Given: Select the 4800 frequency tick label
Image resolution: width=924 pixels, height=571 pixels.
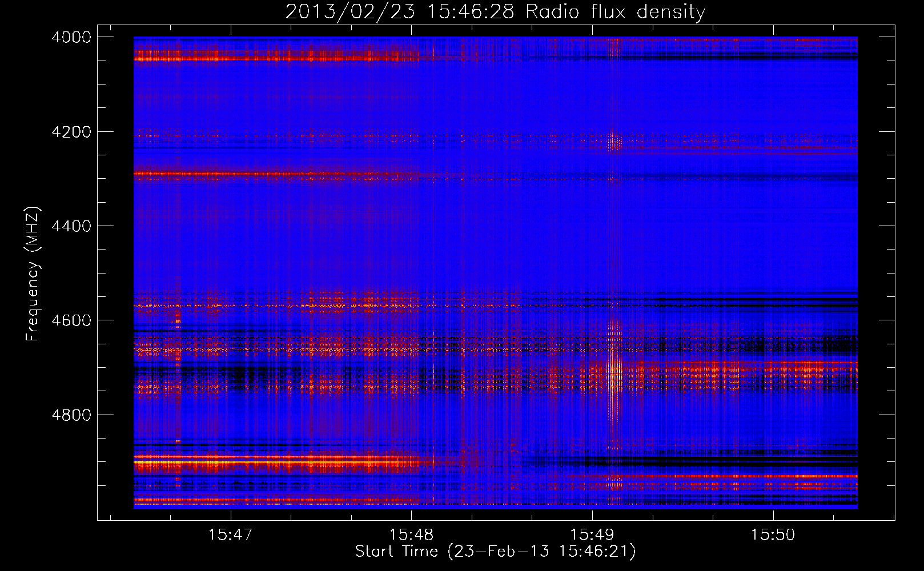Looking at the screenshot, I should (x=71, y=415).
